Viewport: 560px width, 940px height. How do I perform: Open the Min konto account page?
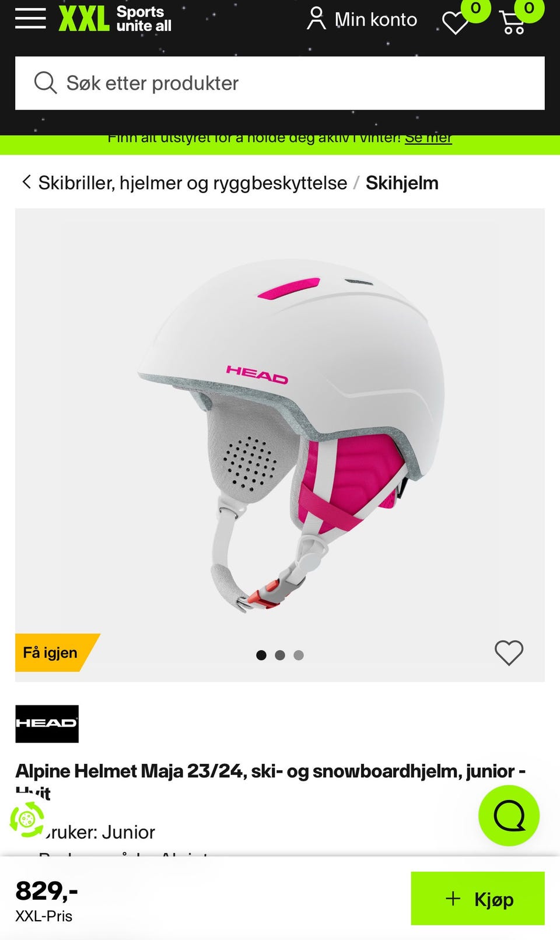click(x=362, y=19)
